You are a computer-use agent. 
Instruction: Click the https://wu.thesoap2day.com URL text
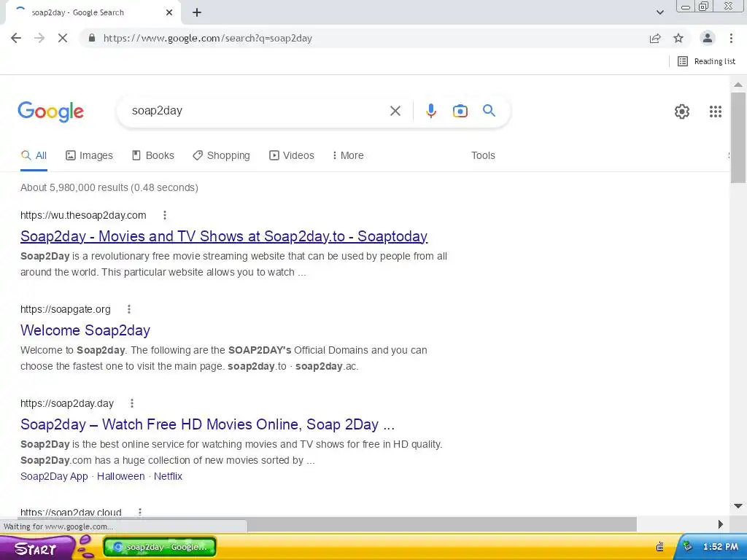pyautogui.click(x=83, y=215)
